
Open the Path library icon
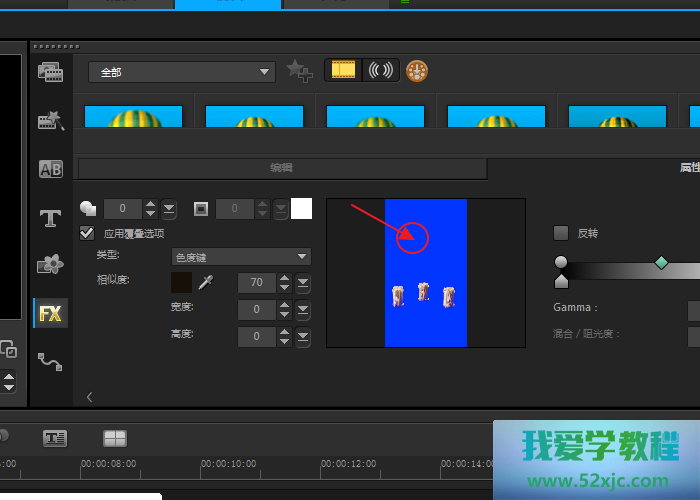(50, 360)
